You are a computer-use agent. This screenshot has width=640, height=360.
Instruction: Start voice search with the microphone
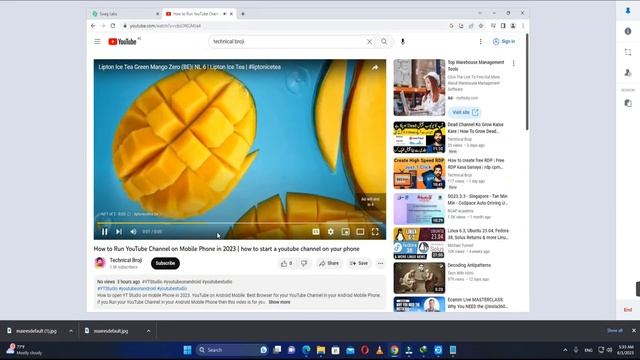point(402,42)
